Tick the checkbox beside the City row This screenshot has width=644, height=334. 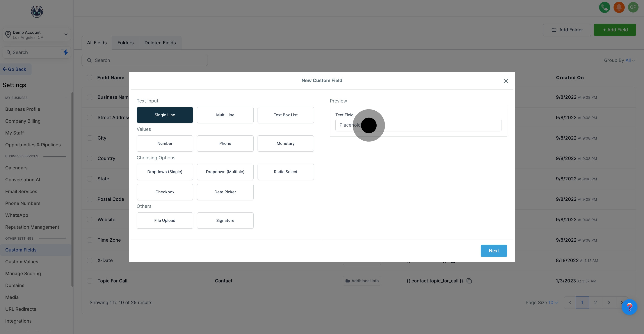click(89, 138)
